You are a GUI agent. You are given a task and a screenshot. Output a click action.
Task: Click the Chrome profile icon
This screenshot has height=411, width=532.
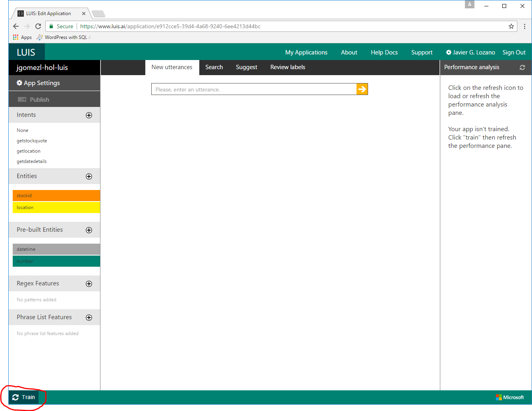coord(470,4)
